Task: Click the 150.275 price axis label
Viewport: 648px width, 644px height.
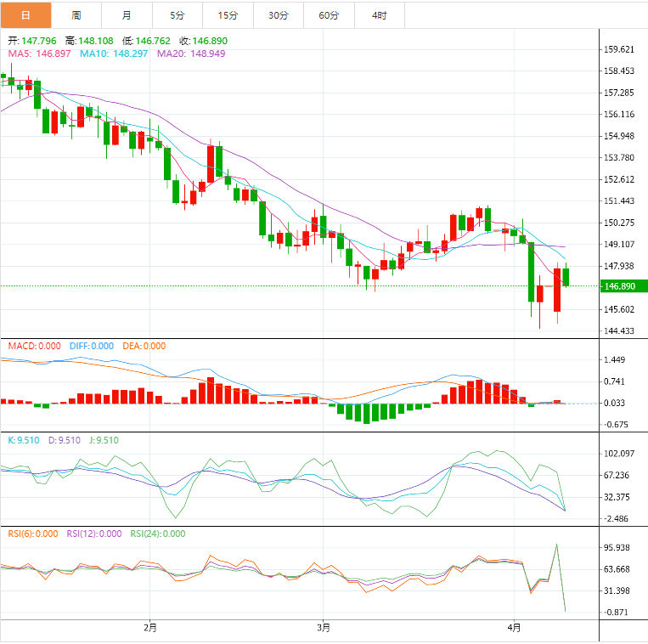Action: pyautogui.click(x=619, y=223)
